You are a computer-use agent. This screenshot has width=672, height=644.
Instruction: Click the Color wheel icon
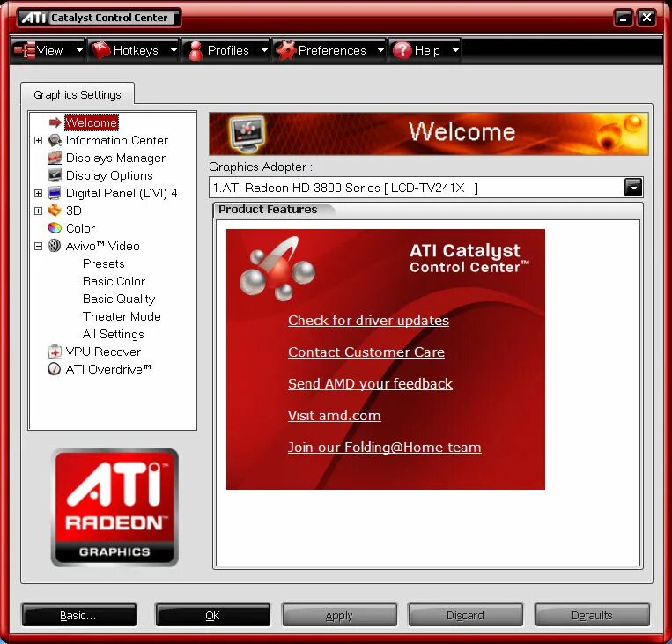[55, 228]
